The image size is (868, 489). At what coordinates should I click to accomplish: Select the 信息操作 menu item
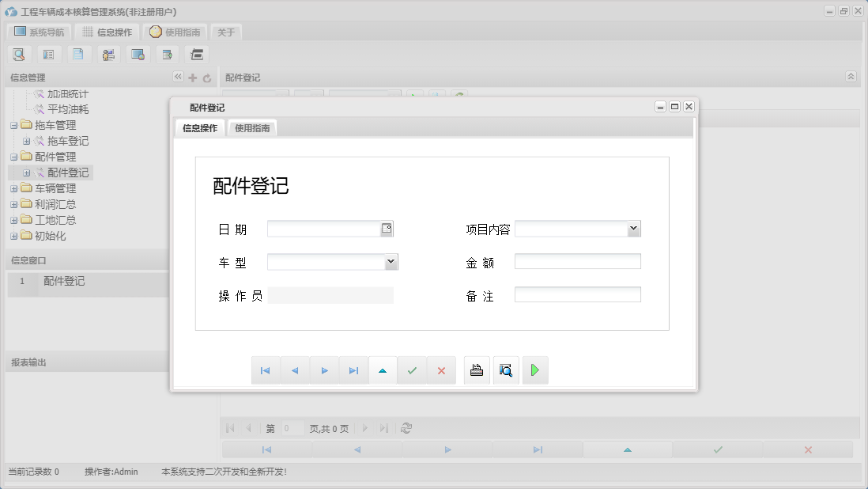click(x=110, y=32)
